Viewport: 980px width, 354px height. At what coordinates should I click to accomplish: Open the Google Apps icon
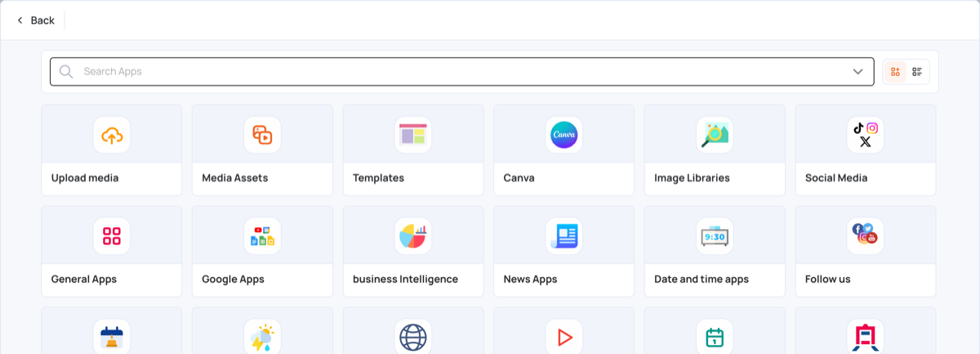pyautogui.click(x=262, y=236)
